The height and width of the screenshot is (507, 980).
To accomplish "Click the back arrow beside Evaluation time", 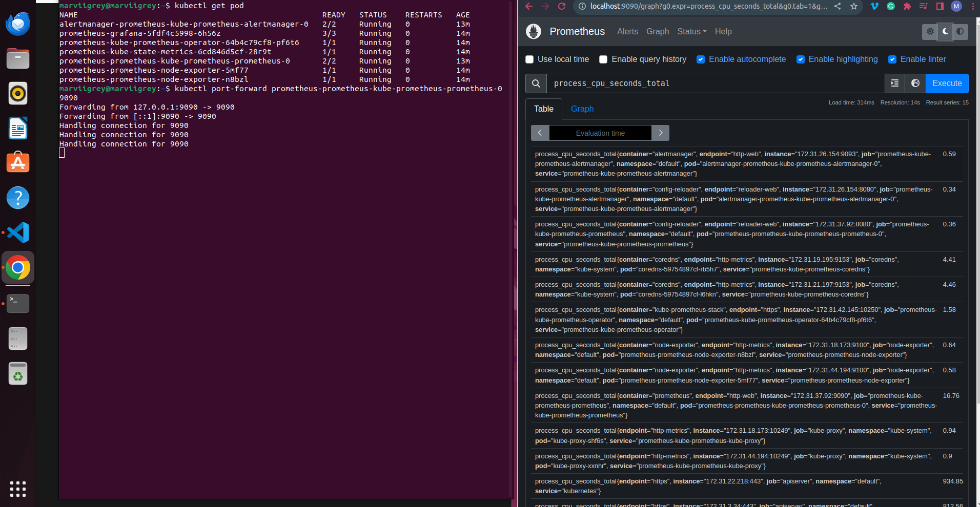I will pyautogui.click(x=539, y=133).
